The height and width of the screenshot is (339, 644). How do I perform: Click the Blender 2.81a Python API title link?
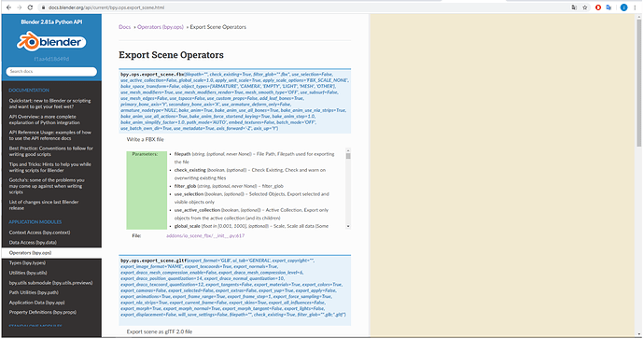(51, 21)
